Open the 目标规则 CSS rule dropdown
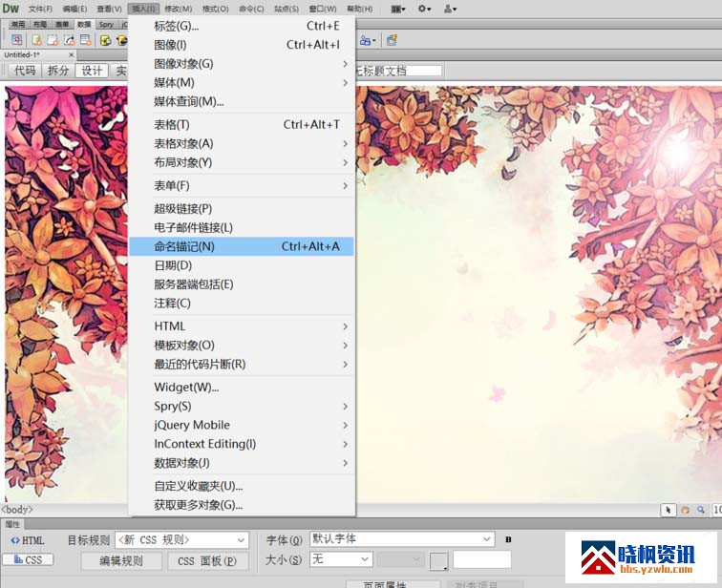 [181, 540]
